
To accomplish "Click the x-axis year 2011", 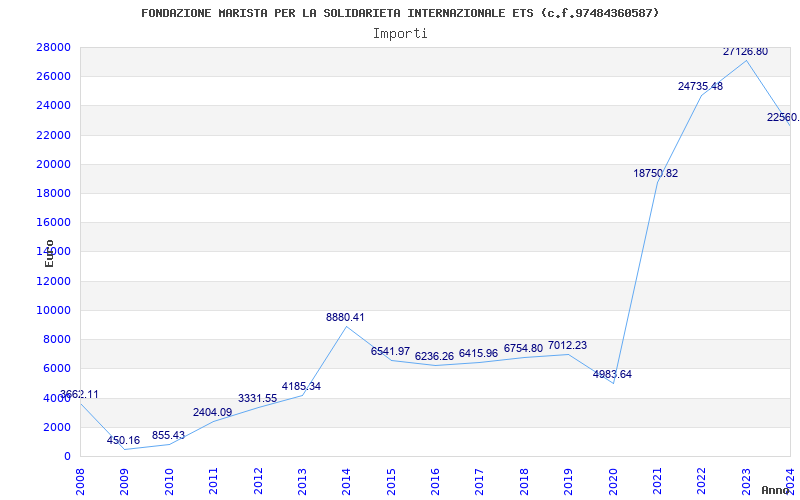I will [213, 481].
